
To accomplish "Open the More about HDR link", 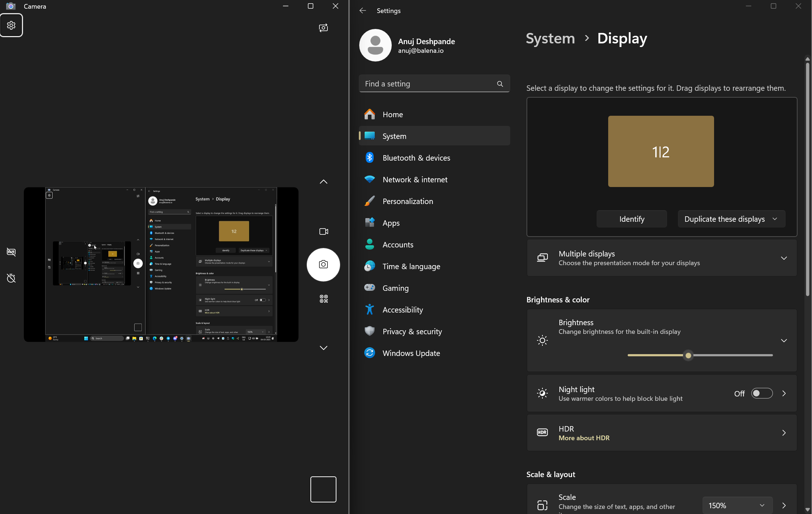I will pos(584,438).
